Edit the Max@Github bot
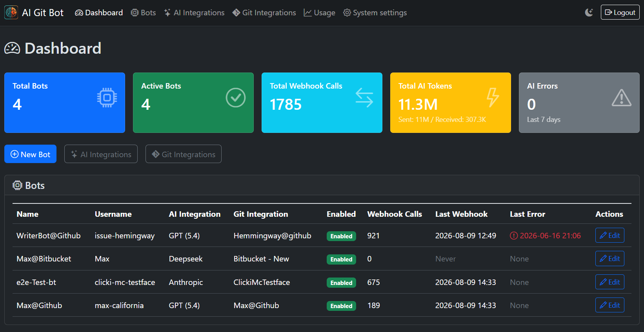Screen dimensions: 644x332 [609, 305]
